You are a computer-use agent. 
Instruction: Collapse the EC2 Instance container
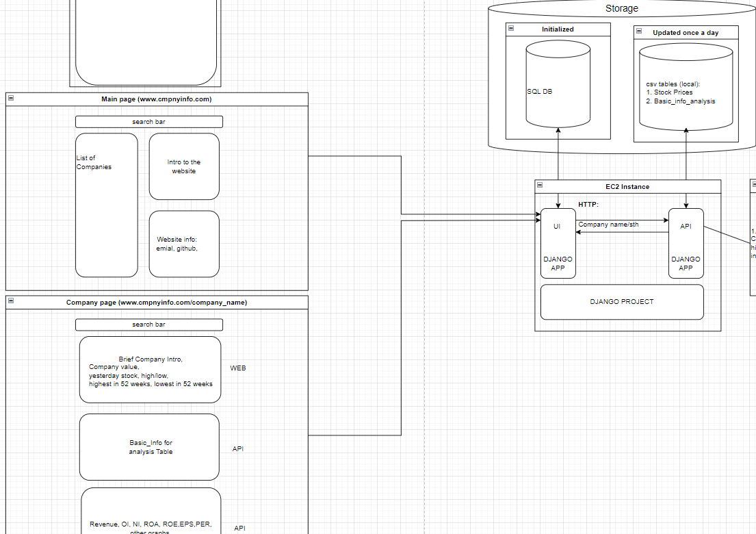540,185
